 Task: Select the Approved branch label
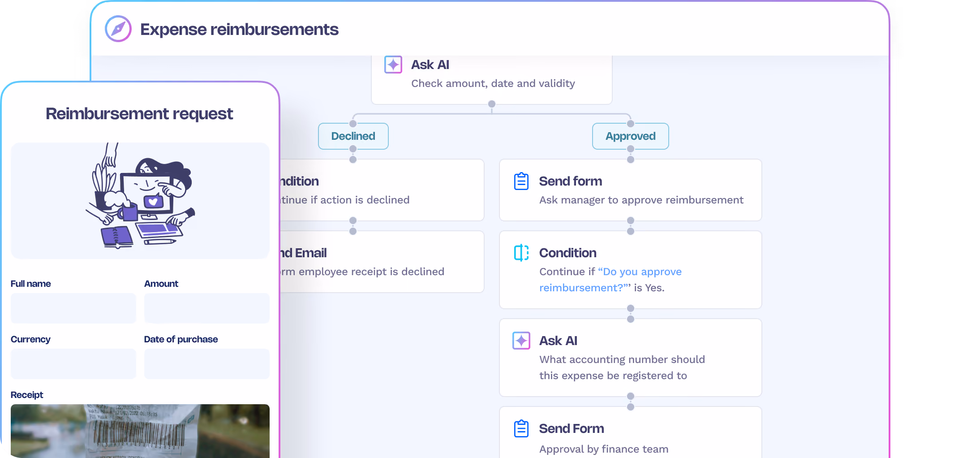coord(631,136)
